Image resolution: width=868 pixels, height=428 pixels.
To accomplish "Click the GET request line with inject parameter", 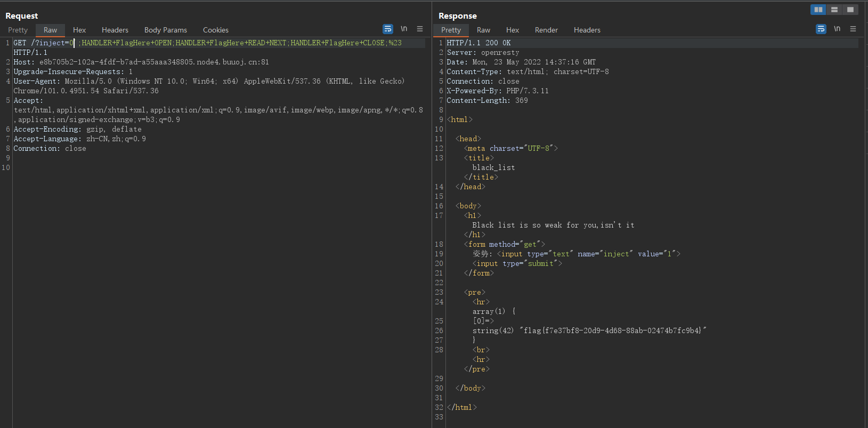I will point(208,43).
